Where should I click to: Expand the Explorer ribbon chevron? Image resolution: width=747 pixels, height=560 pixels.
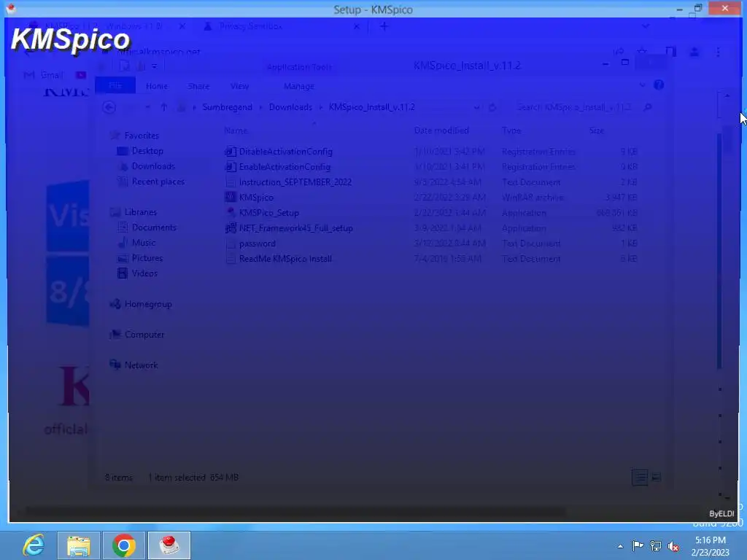642,85
